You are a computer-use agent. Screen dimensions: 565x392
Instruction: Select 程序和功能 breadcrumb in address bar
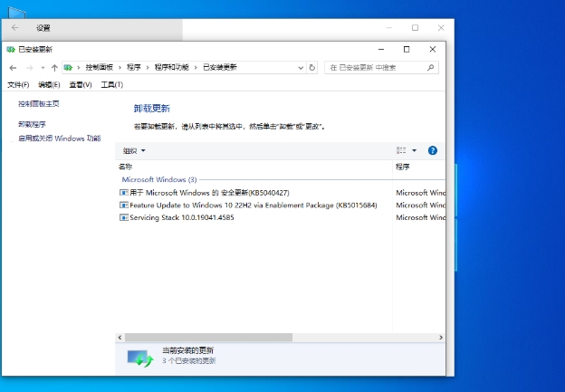click(172, 67)
